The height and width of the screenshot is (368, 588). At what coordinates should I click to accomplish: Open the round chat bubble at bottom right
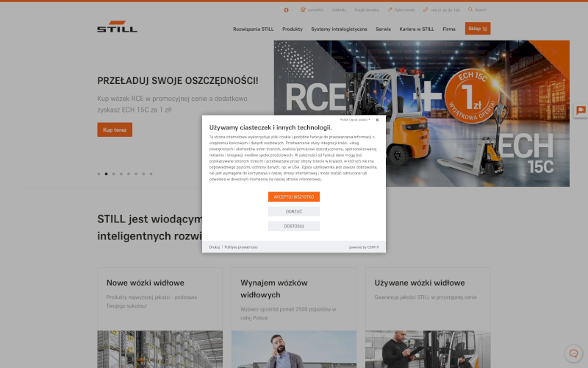tap(573, 353)
